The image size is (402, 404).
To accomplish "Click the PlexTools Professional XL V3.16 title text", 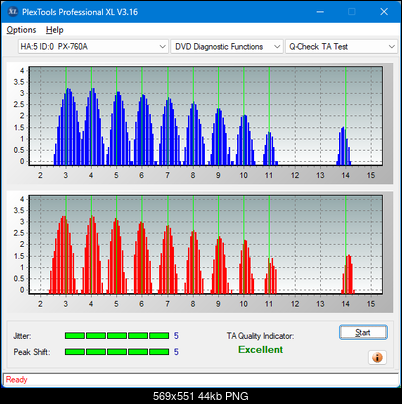I will pyautogui.click(x=80, y=12).
